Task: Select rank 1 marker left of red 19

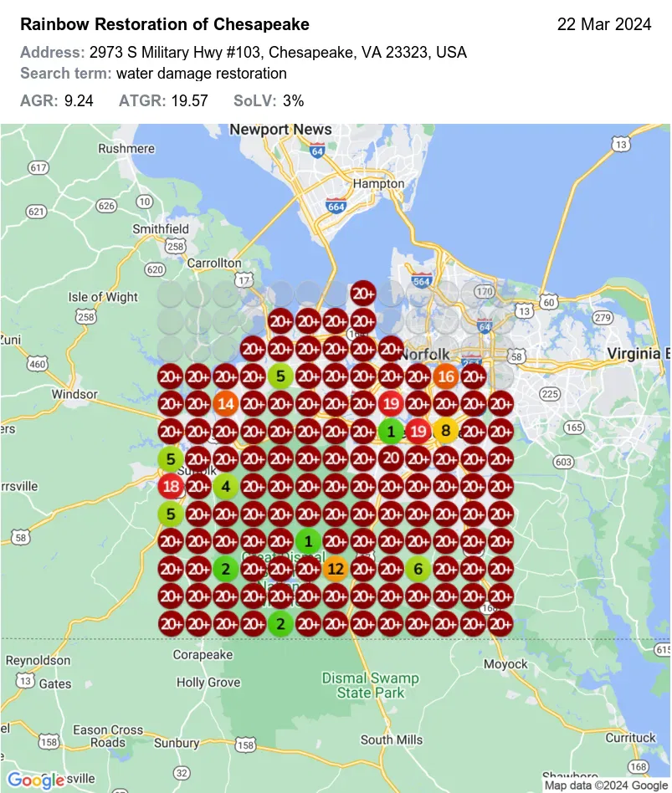Action: pyautogui.click(x=390, y=432)
